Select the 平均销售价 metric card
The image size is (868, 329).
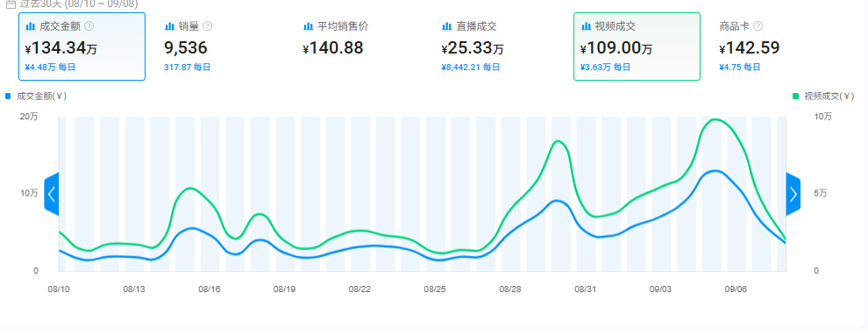pyautogui.click(x=359, y=46)
